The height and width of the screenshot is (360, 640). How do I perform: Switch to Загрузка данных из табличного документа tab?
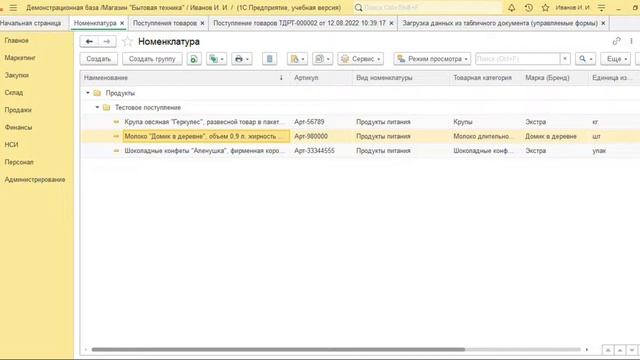coord(500,23)
